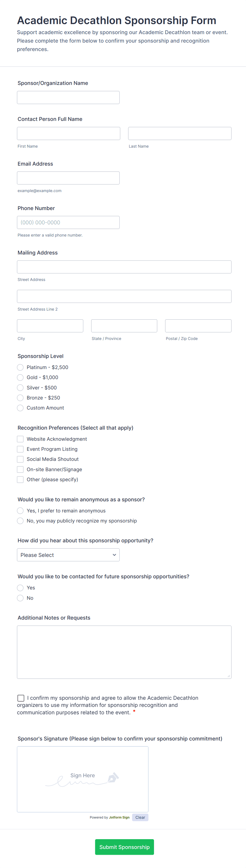Enable the Website Acknowledgment checkbox
The width and height of the screenshot is (246, 868).
click(x=20, y=439)
